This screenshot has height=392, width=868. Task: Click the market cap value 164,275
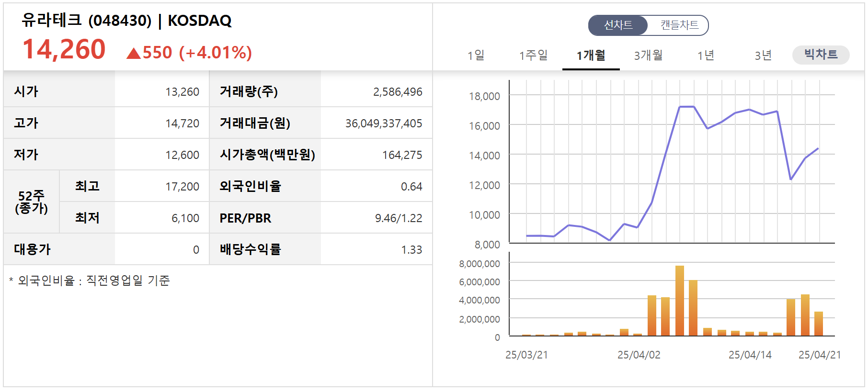402,155
